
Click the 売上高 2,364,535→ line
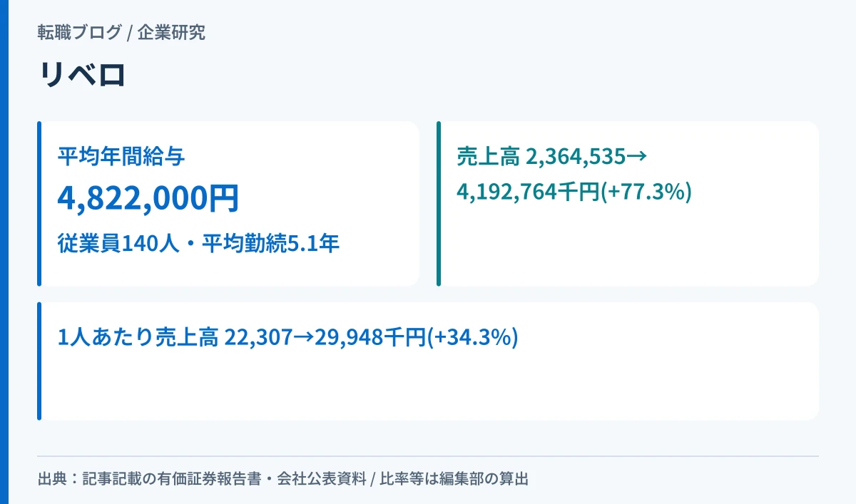pos(551,156)
